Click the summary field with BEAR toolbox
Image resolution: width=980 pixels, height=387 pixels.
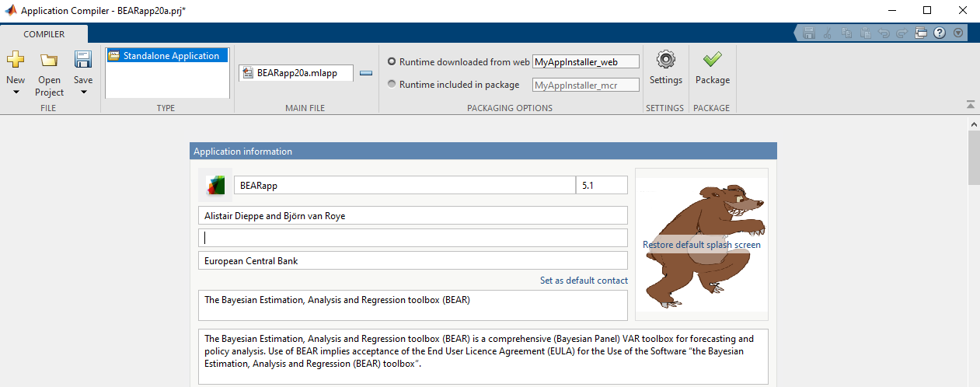click(413, 305)
